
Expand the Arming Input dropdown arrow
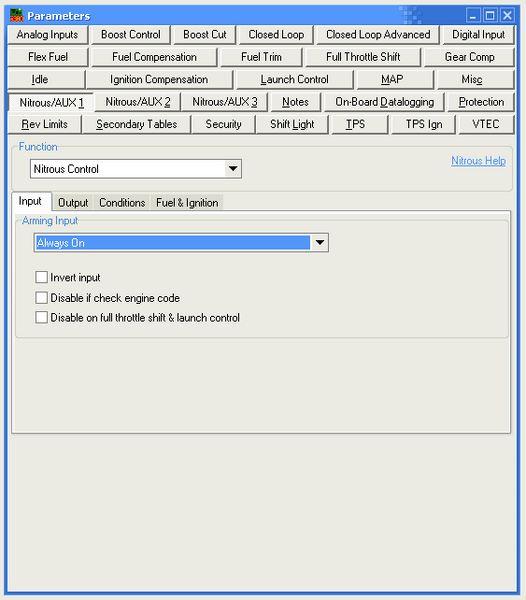320,243
